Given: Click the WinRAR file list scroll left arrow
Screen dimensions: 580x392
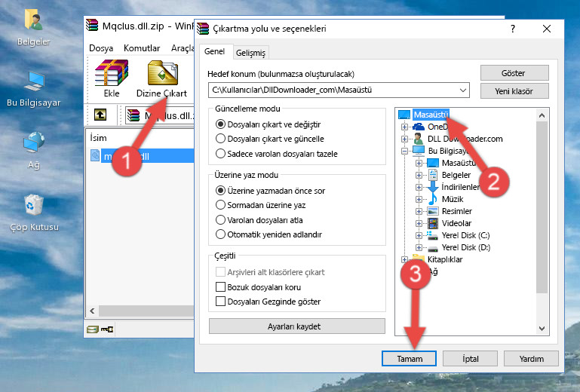Looking at the screenshot, I should pos(92,311).
